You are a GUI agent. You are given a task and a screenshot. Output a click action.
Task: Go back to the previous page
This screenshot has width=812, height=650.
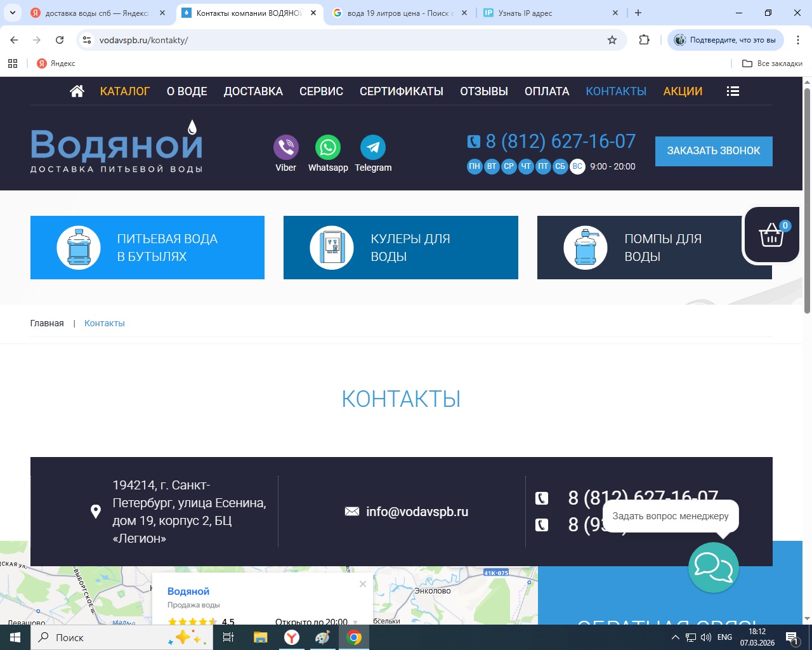[14, 40]
